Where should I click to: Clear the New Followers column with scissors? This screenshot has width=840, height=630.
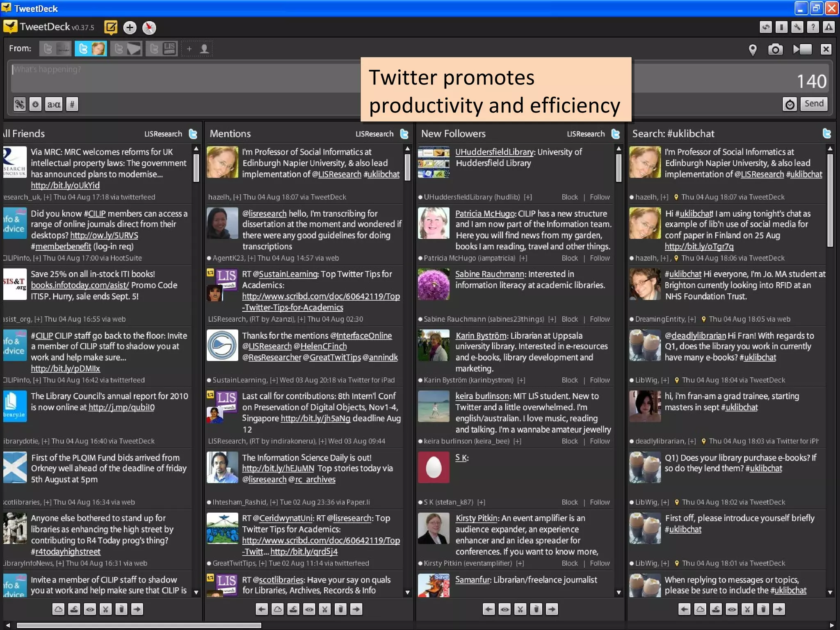[x=520, y=609]
